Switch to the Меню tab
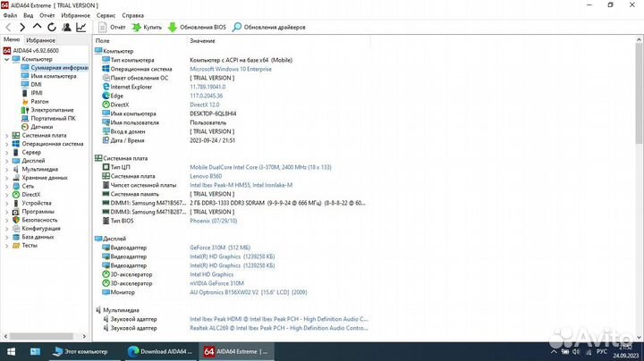644x361 pixels. tap(12, 40)
